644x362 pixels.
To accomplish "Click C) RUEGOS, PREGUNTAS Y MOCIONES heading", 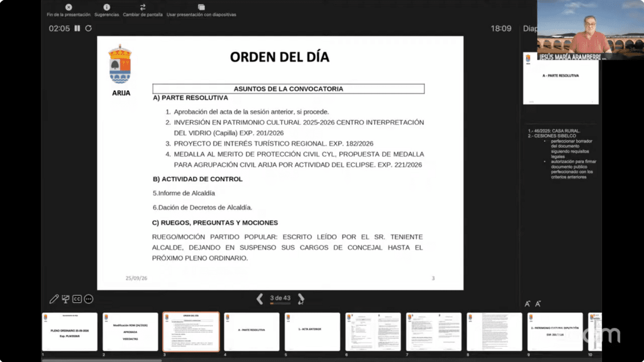I will point(215,223).
